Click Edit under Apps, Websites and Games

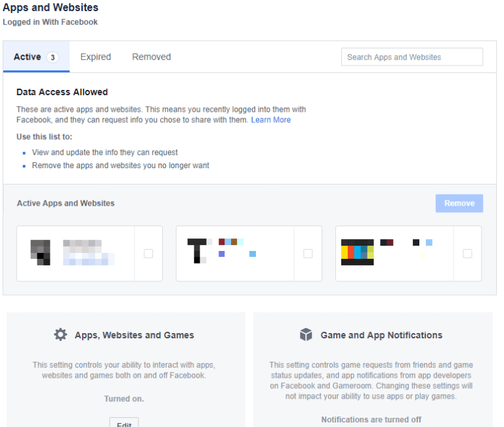point(124,422)
